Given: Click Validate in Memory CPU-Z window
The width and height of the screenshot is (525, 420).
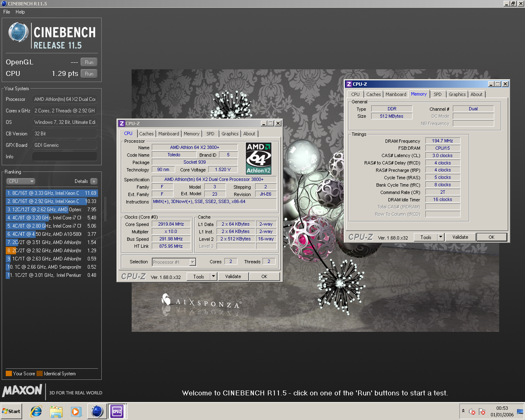Looking at the screenshot, I should tap(460, 237).
